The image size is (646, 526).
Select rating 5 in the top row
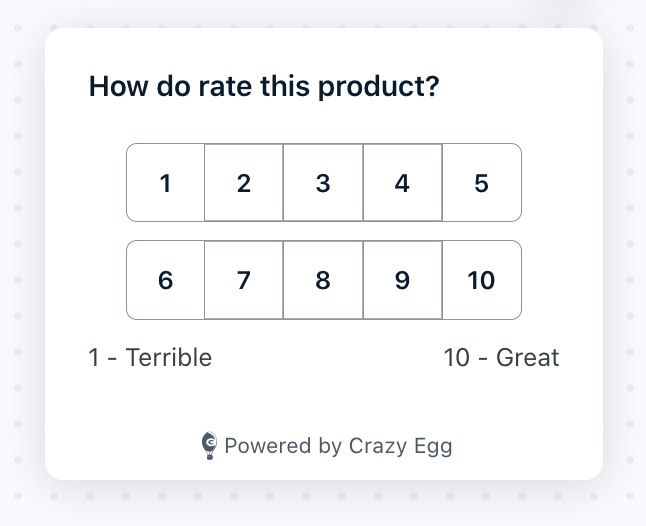(482, 182)
